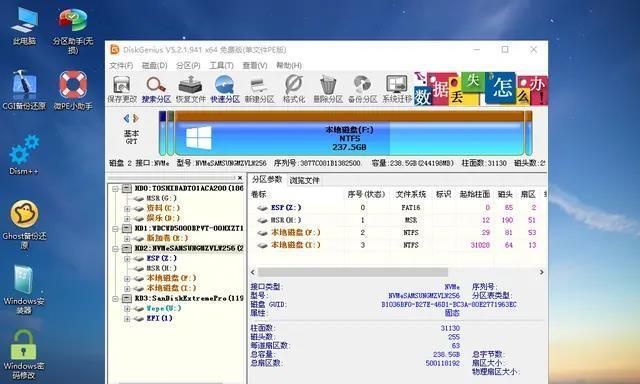Select 本地磁盘(I:) row in partition table
This screenshot has width=640, height=384.
397,245
